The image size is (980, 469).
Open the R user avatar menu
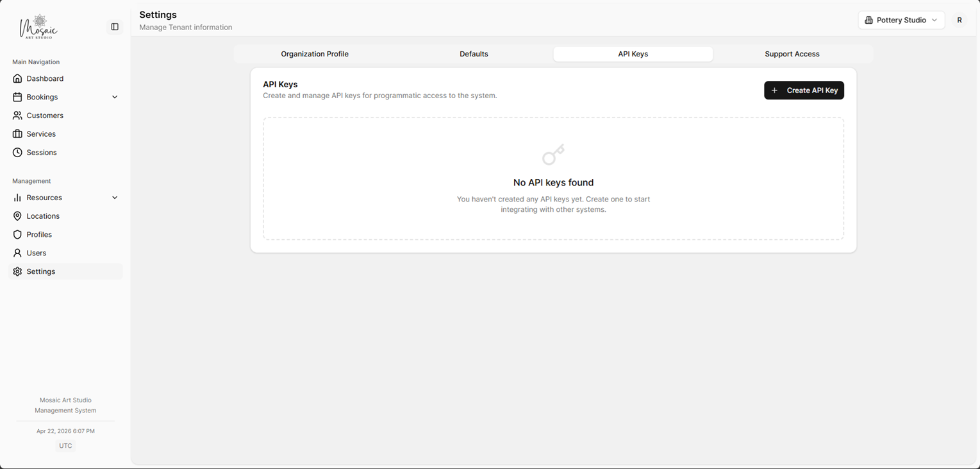tap(959, 20)
